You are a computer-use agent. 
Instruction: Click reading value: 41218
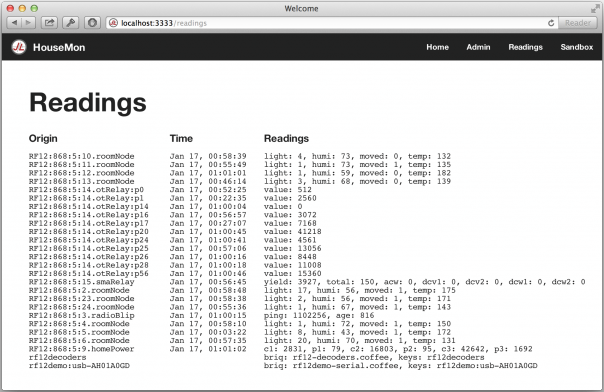coord(292,231)
